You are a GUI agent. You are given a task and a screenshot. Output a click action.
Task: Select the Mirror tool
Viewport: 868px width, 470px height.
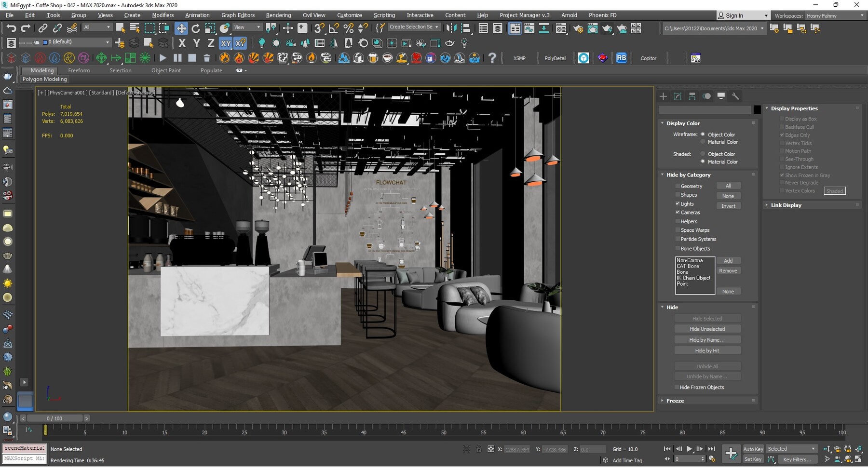(x=452, y=28)
